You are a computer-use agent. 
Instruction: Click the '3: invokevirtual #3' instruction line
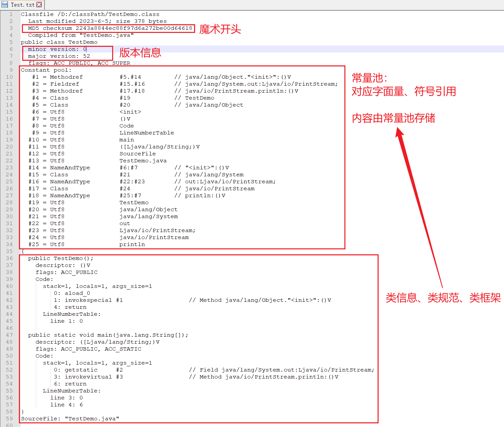click(196, 377)
